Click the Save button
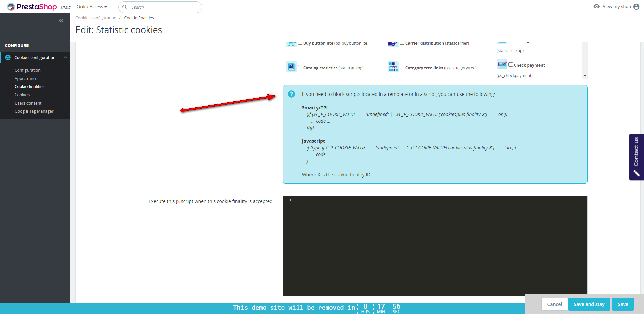The height and width of the screenshot is (314, 644). [623, 304]
